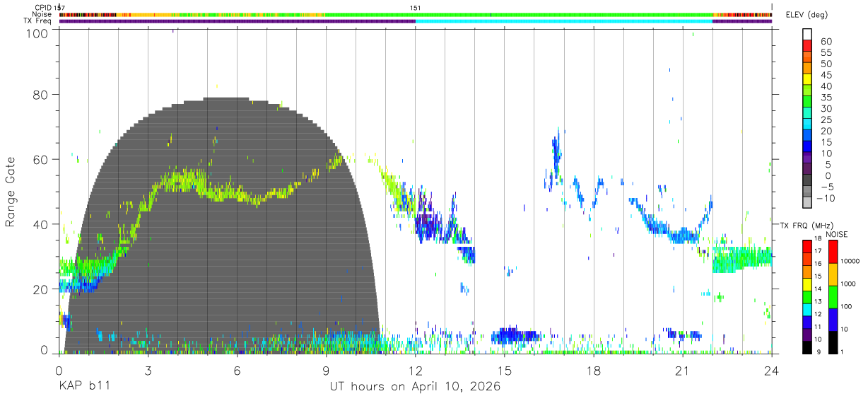Click the 17 label on the TX FRQ legend
This screenshot has height=401, width=868.
click(x=819, y=251)
